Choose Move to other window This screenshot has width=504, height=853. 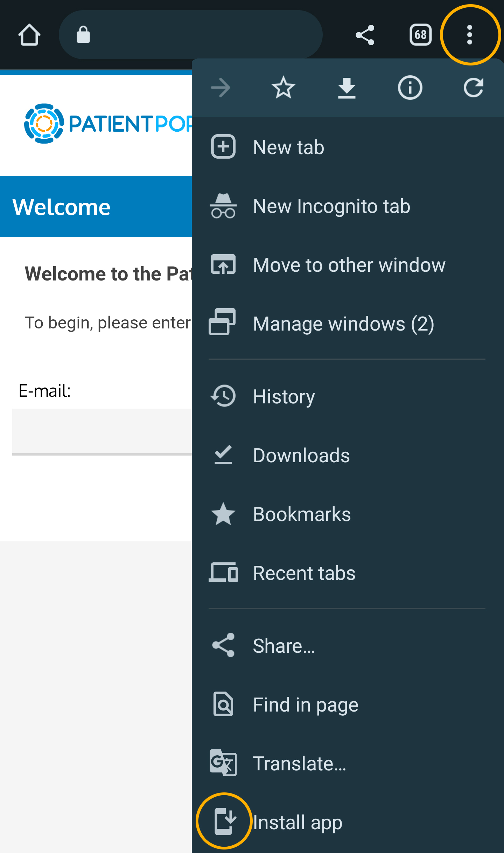click(x=349, y=265)
